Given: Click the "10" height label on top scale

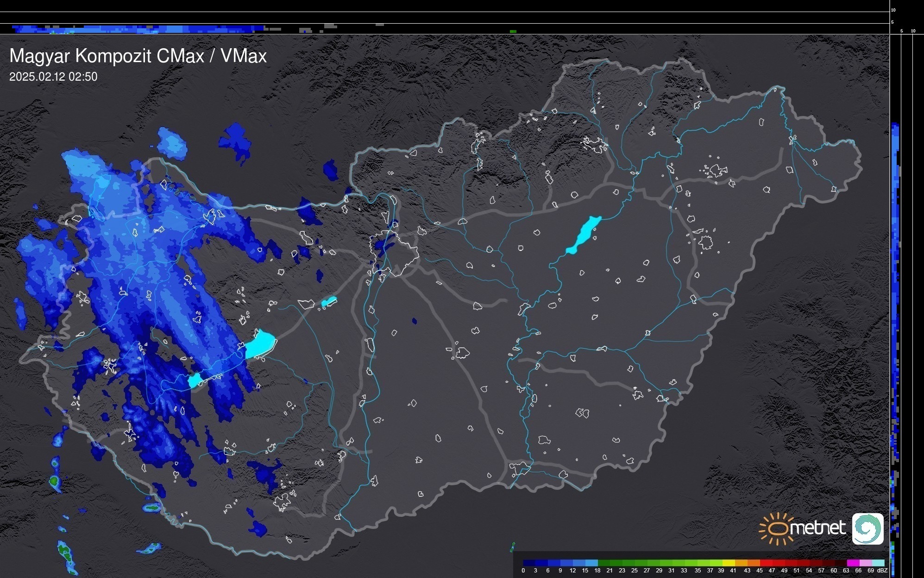Looking at the screenshot, I should [x=893, y=10].
